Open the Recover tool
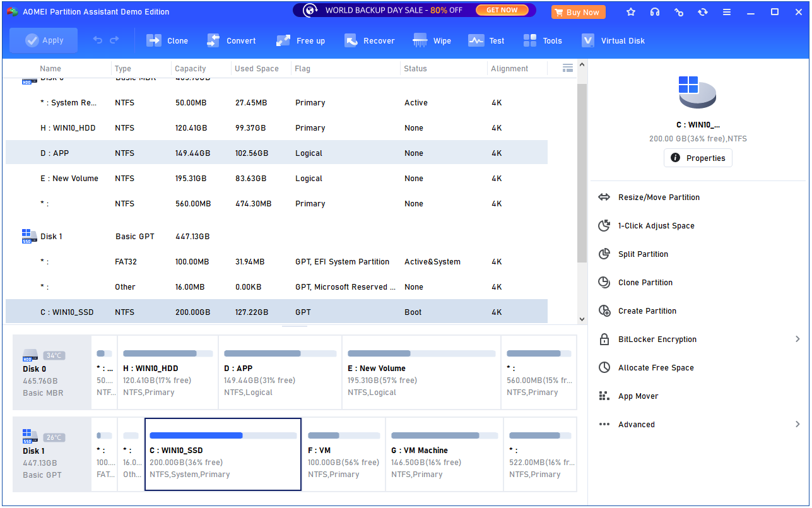Image resolution: width=812 pixels, height=508 pixels. pos(369,40)
